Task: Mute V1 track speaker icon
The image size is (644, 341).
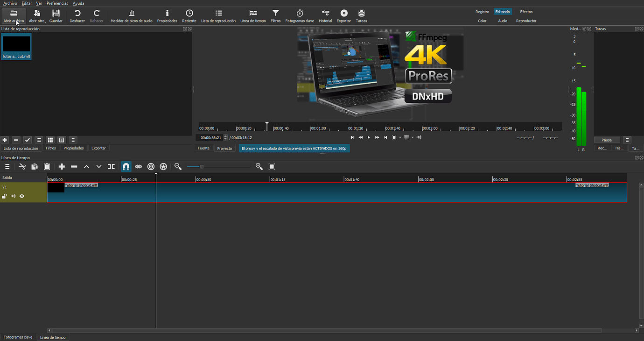Action: tap(13, 196)
